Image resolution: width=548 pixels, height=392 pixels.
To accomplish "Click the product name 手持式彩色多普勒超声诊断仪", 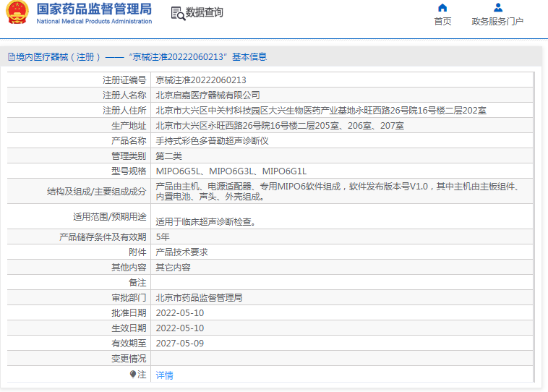I will click(x=213, y=141).
